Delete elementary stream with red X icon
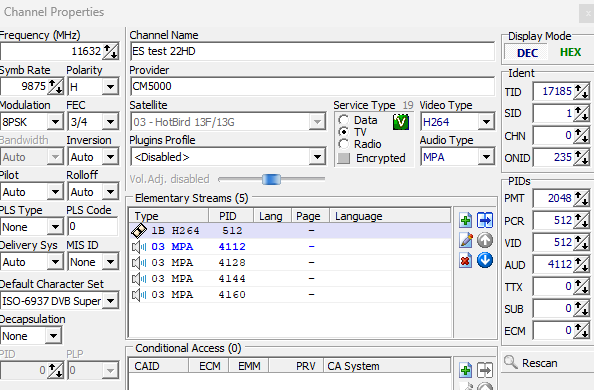Screen dimensions: 594x390 466,260
